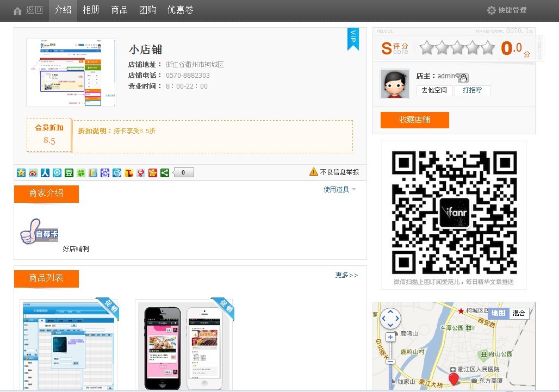Click the 收藏店铺 button
This screenshot has height=392, width=559.
point(414,120)
